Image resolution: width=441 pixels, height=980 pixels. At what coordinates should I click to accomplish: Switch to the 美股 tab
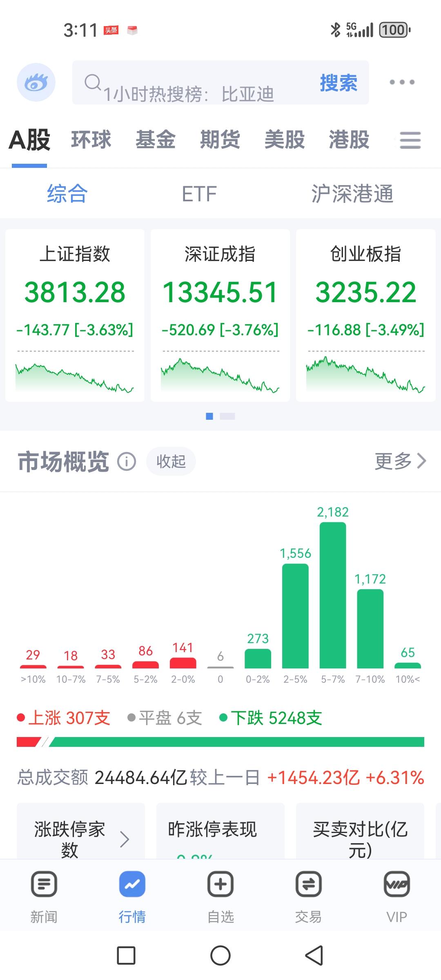[285, 140]
